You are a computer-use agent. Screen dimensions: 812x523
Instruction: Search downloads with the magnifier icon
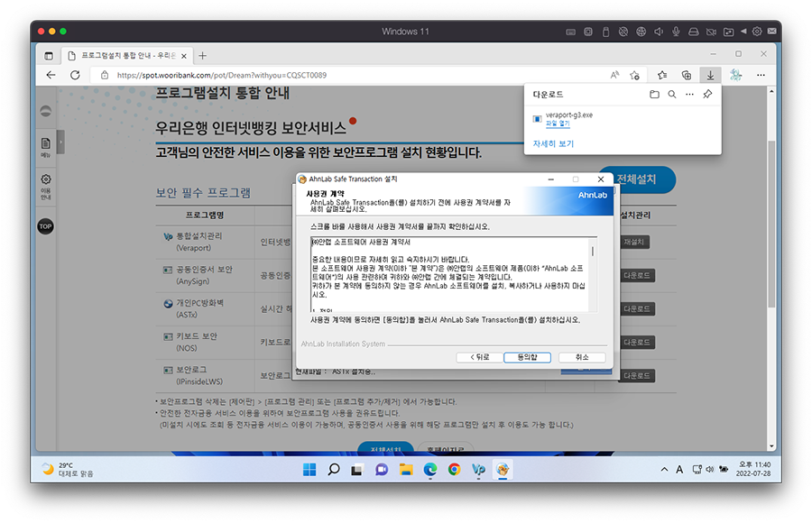click(x=671, y=95)
